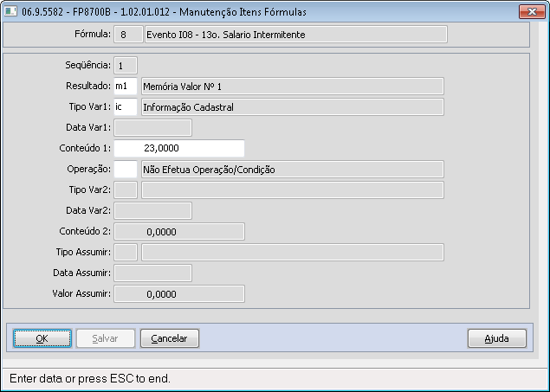Click the application icon in title bar
The width and height of the screenshot is (550, 392).
click(x=10, y=11)
